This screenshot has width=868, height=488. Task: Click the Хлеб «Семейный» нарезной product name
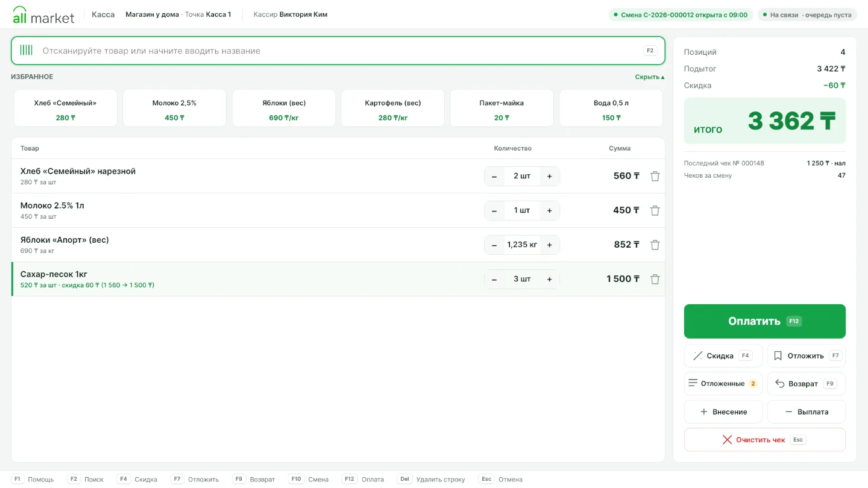pos(78,171)
